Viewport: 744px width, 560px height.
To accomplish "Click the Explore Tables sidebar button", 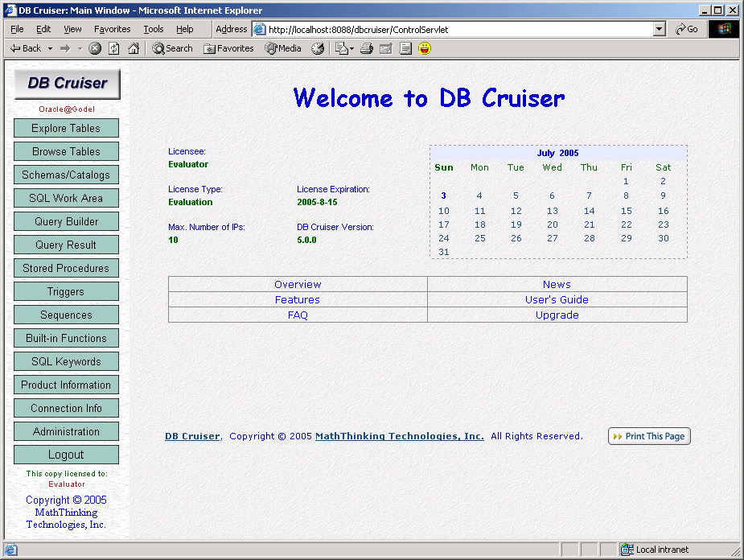I will (66, 128).
